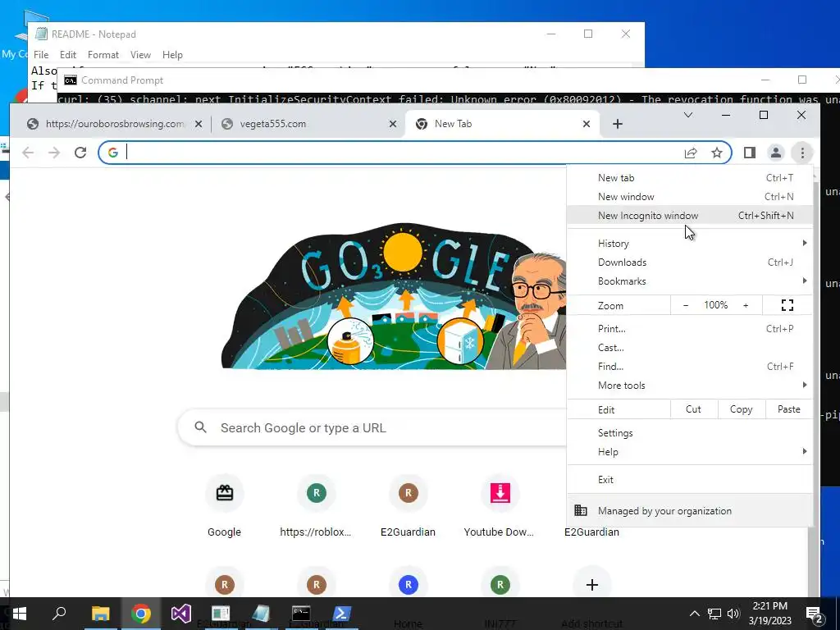
Task: Open the notification center icon
Action: tap(814, 614)
